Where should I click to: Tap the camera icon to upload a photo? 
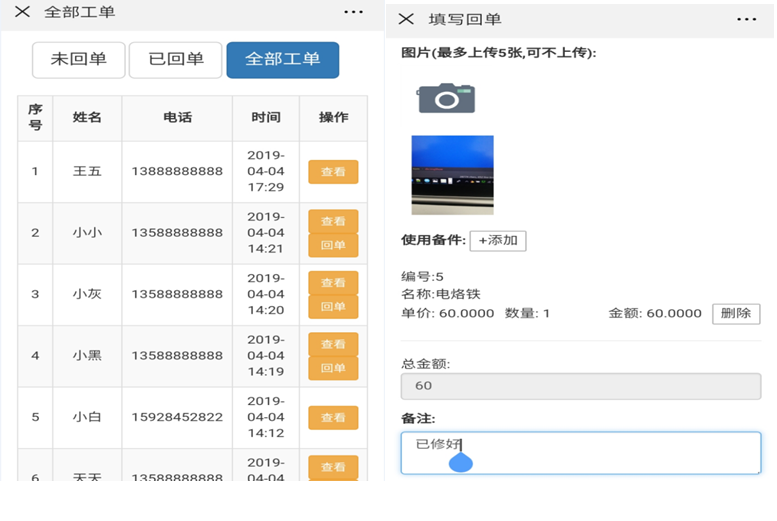click(x=446, y=98)
